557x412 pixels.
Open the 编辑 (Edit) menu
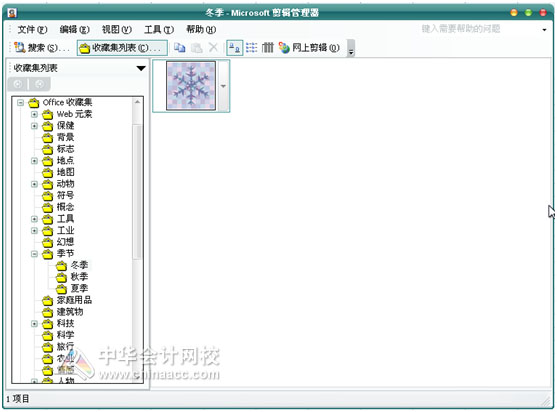coord(74,29)
